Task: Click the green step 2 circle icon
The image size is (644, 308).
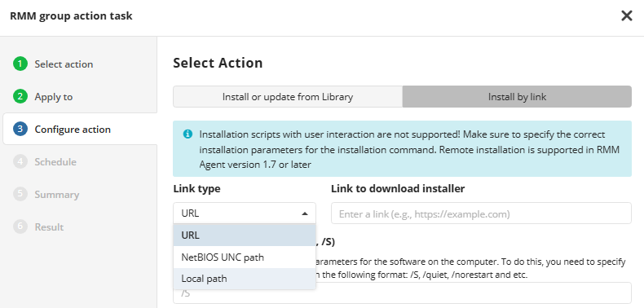Action: click(x=20, y=96)
